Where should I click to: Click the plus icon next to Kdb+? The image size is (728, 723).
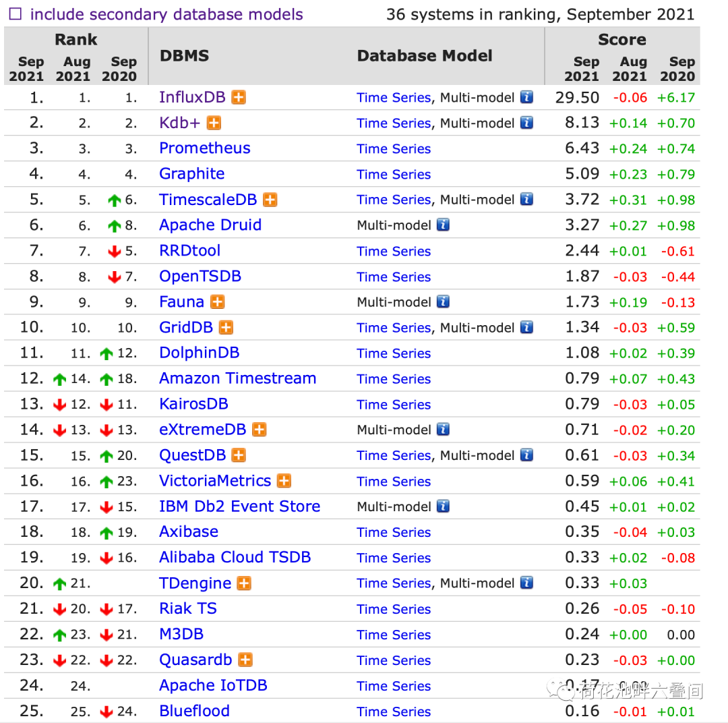click(x=214, y=123)
